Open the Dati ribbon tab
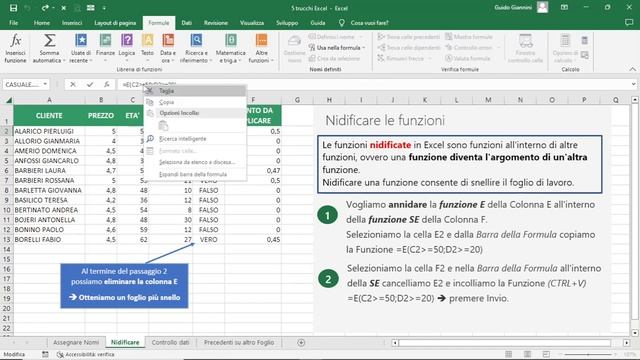The height and width of the screenshot is (360, 640). click(x=187, y=23)
